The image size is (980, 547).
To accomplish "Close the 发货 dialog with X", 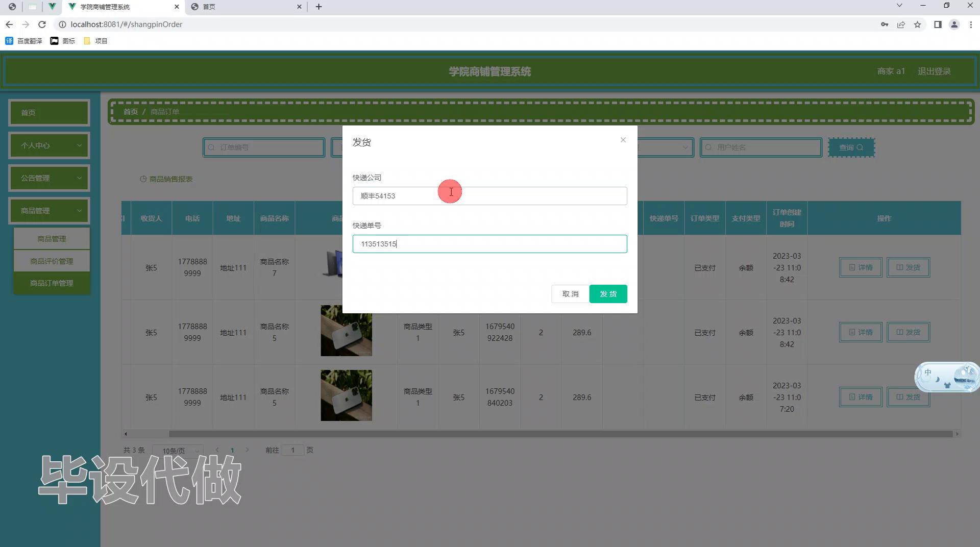I will [623, 140].
